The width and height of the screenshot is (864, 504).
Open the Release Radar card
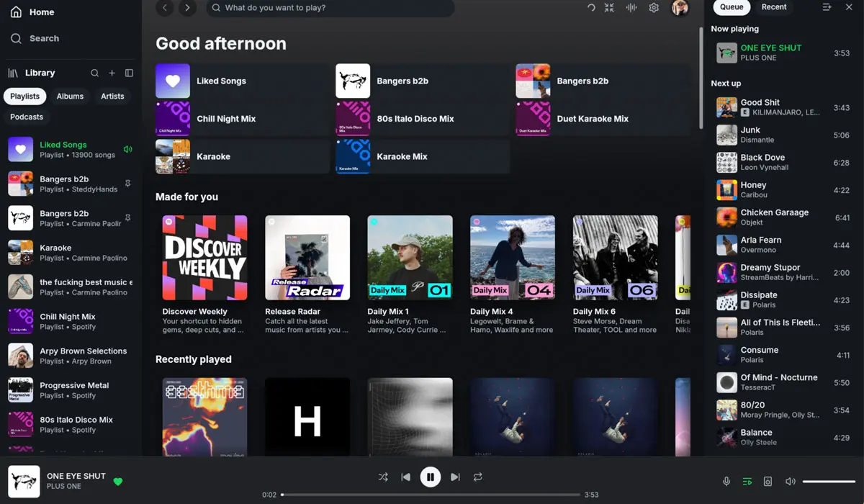coord(307,274)
